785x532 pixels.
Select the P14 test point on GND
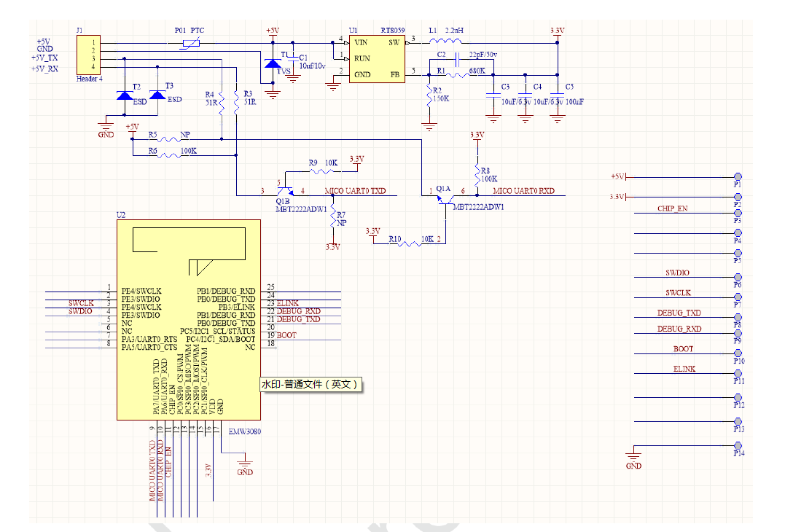[x=738, y=445]
